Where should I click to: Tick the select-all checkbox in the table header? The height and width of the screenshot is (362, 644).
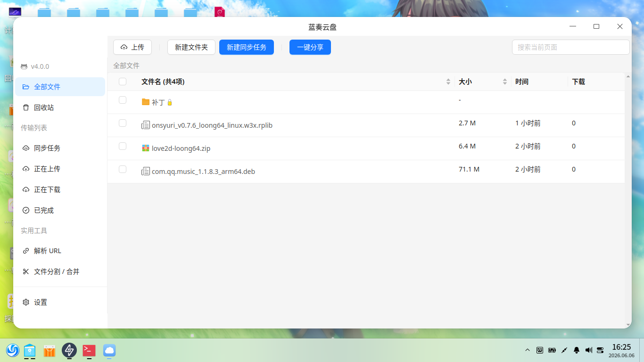click(123, 82)
